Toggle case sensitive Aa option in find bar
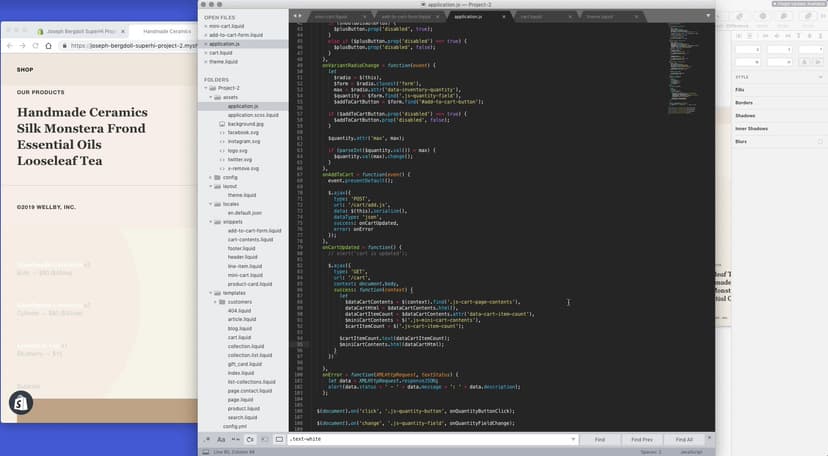Viewport: 828px width, 456px height. tap(221, 439)
